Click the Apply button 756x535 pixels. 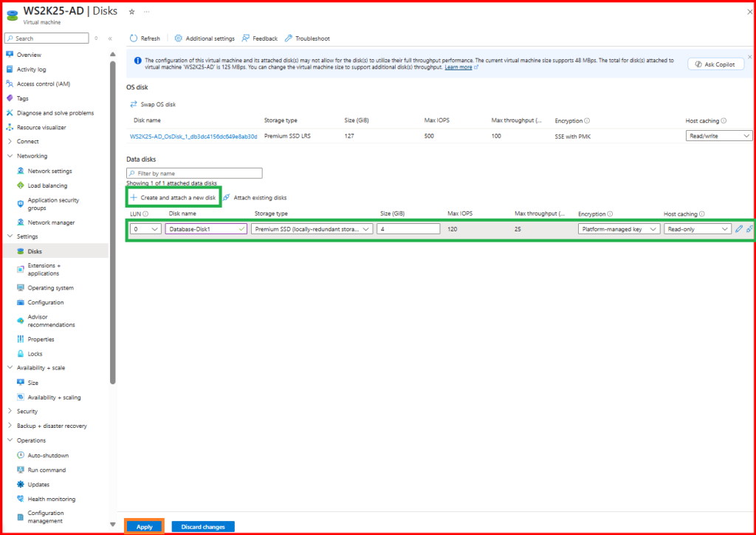(145, 527)
